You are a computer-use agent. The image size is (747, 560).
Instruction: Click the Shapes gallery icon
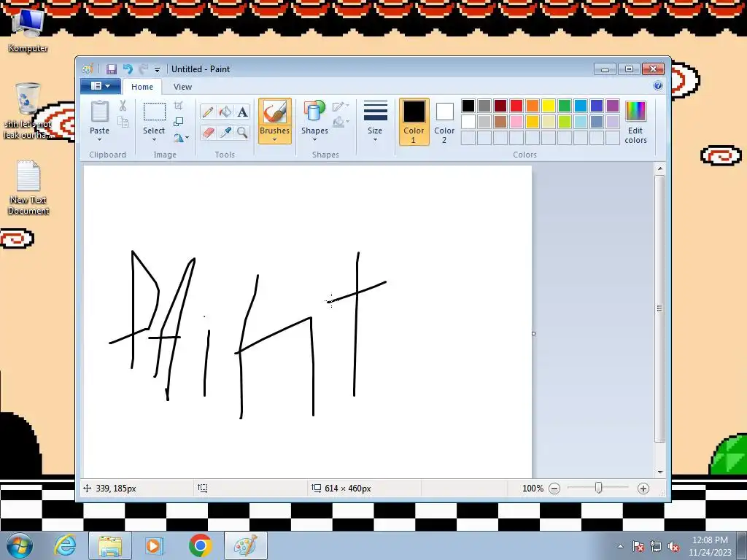[x=314, y=112]
